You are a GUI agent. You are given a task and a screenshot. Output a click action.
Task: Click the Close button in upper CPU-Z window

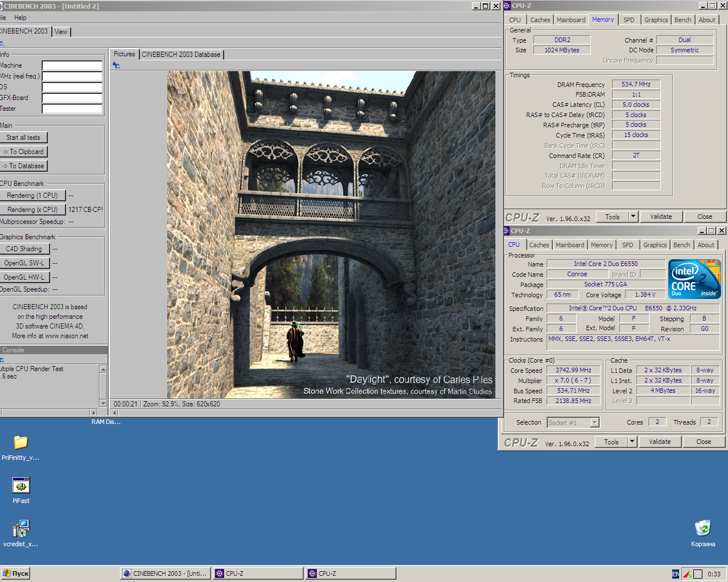pyautogui.click(x=705, y=217)
